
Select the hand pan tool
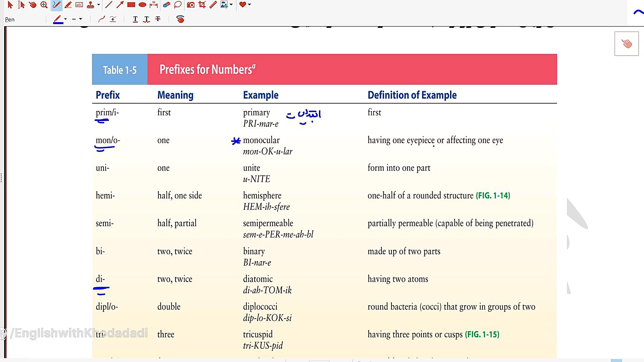33,5
